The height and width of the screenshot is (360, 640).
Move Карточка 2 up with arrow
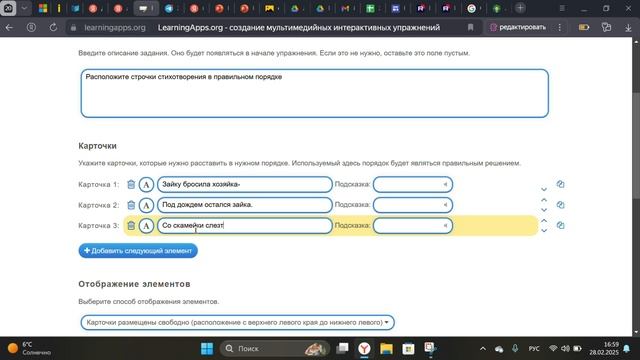544,200
